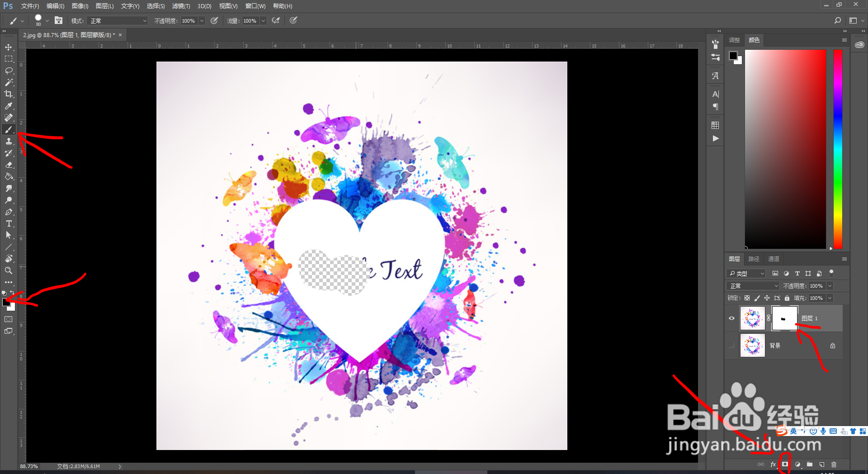This screenshot has height=474, width=868.
Task: Select the Eyedropper tool
Action: pos(9,106)
